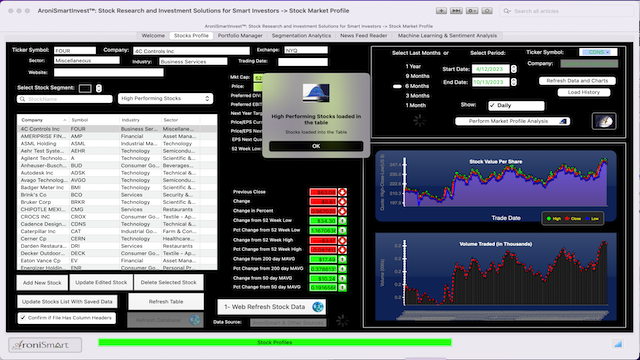Click the AroniSmart logo at bottom left
640x360 pixels.
[45, 345]
